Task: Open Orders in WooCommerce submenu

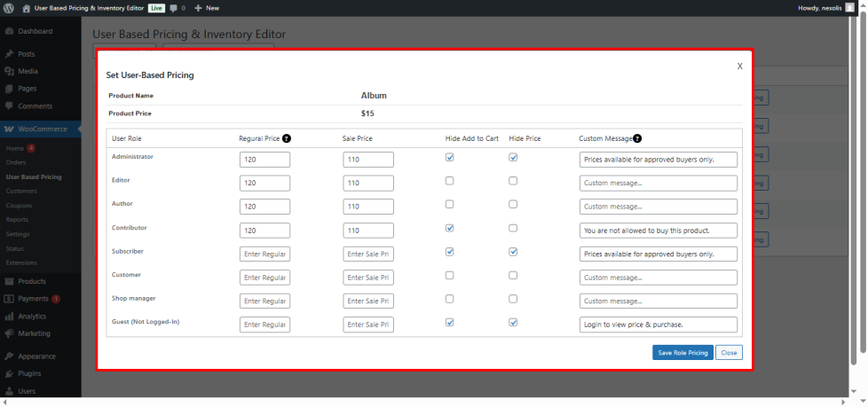Action: [16, 162]
